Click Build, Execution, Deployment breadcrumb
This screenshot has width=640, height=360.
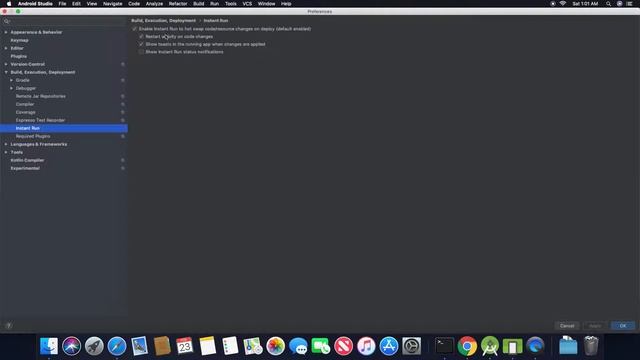click(x=163, y=20)
